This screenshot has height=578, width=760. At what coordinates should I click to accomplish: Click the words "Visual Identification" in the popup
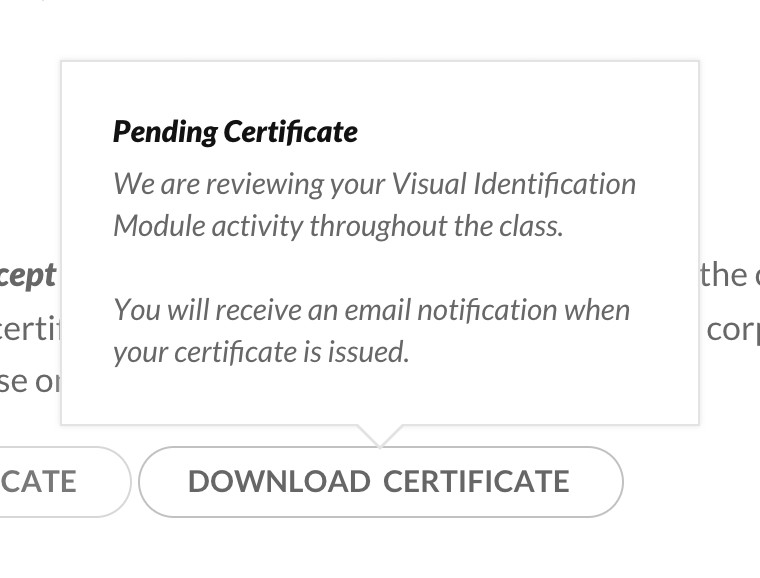[513, 184]
